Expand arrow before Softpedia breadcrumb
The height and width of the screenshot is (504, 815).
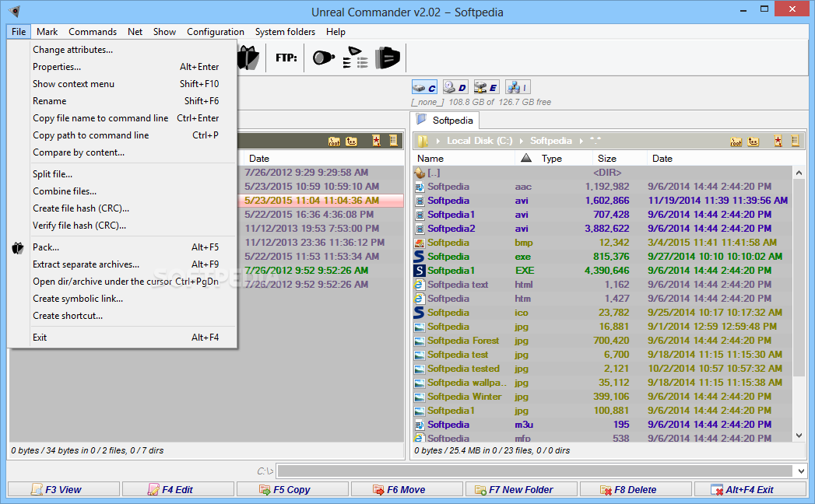(522, 141)
